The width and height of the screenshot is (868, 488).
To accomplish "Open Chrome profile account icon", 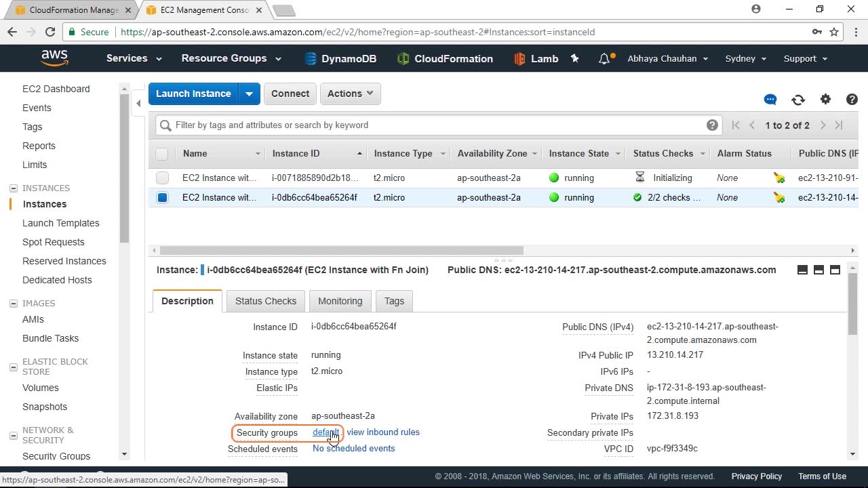I will (756, 9).
